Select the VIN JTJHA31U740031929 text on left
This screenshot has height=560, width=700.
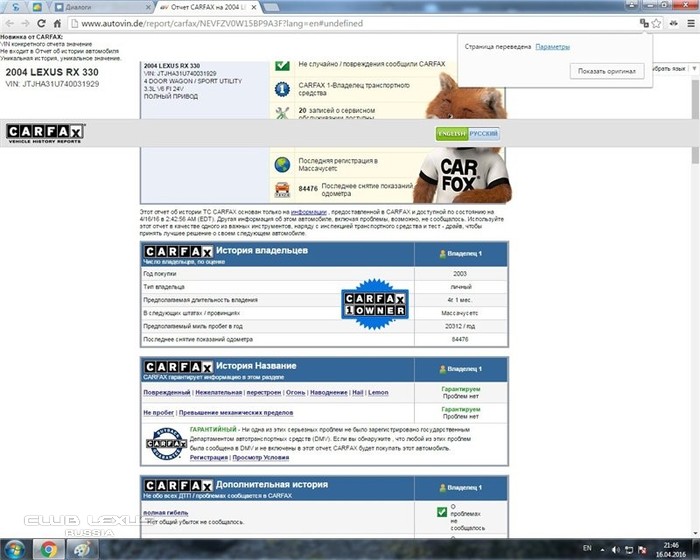coord(52,84)
